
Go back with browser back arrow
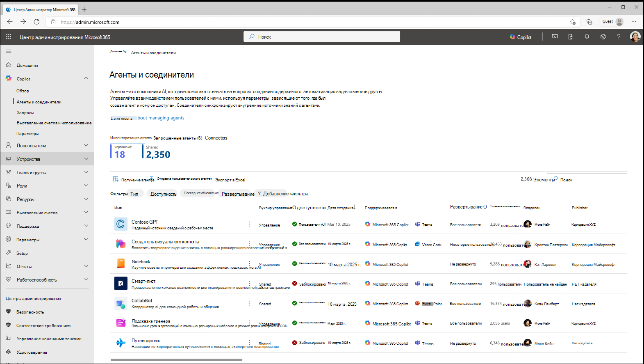coord(10,22)
